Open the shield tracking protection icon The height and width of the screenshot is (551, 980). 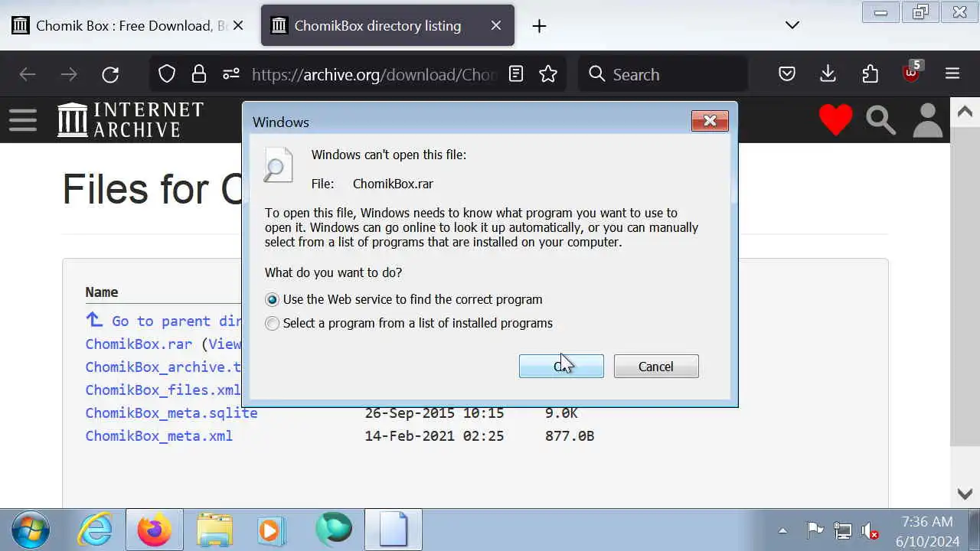click(167, 74)
